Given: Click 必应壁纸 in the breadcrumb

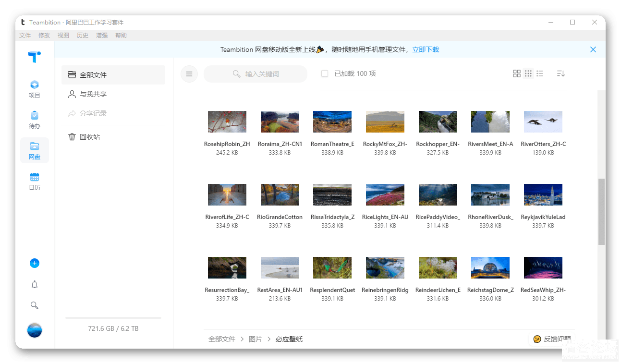Looking at the screenshot, I should tap(289, 339).
